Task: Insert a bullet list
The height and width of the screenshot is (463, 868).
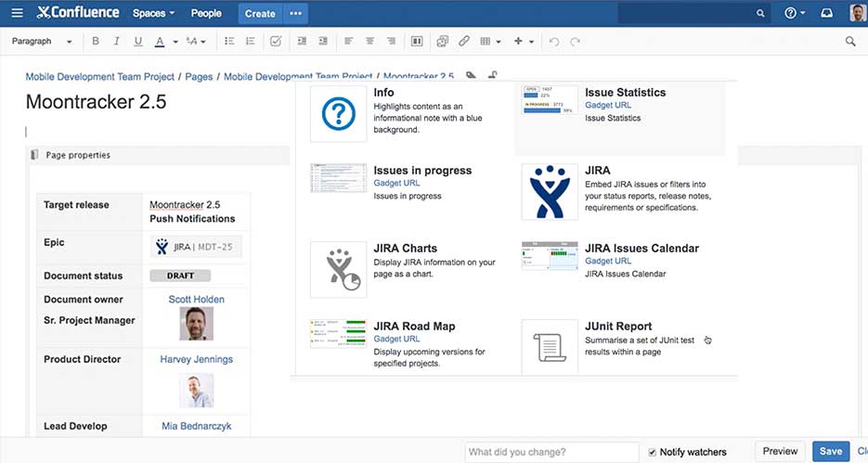Action: click(x=229, y=41)
